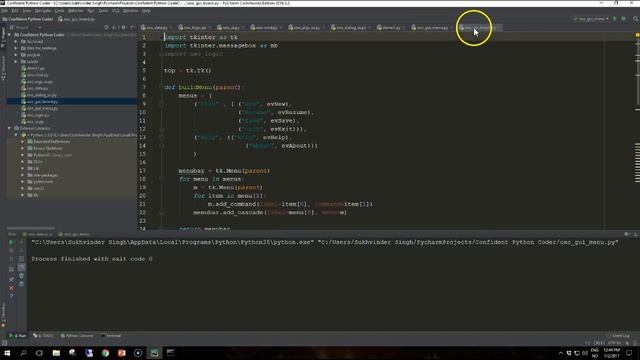Switch to the oxo_dialog_ui.py editor tab
Image resolution: width=640 pixels, height=360 pixels.
(x=351, y=28)
